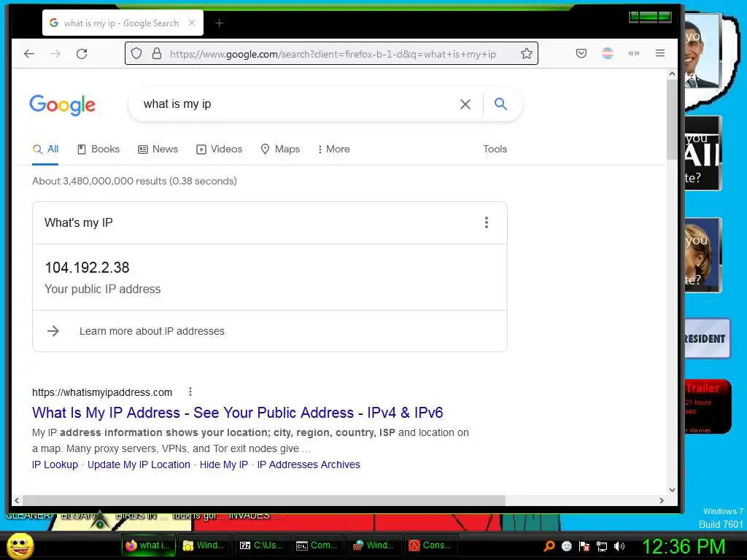Submit search with magnifier button
Screen dimensions: 747x560
[x=500, y=104]
